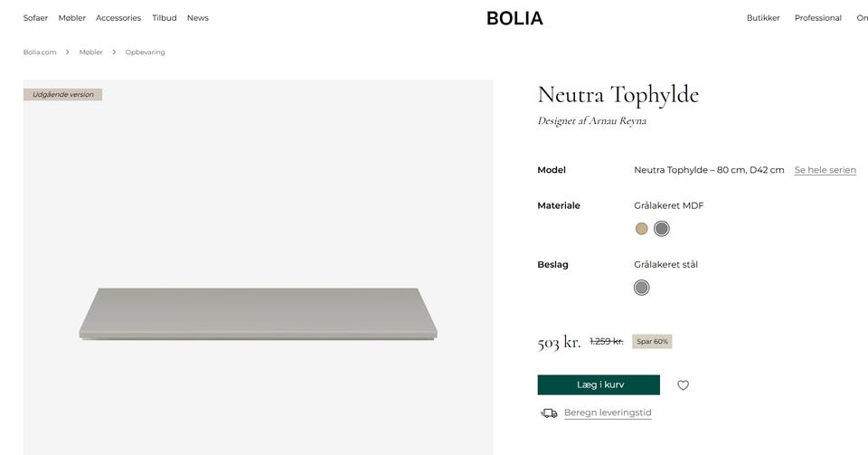Open the Se hele serien link
Screen dimensions: 868x455
click(x=825, y=170)
